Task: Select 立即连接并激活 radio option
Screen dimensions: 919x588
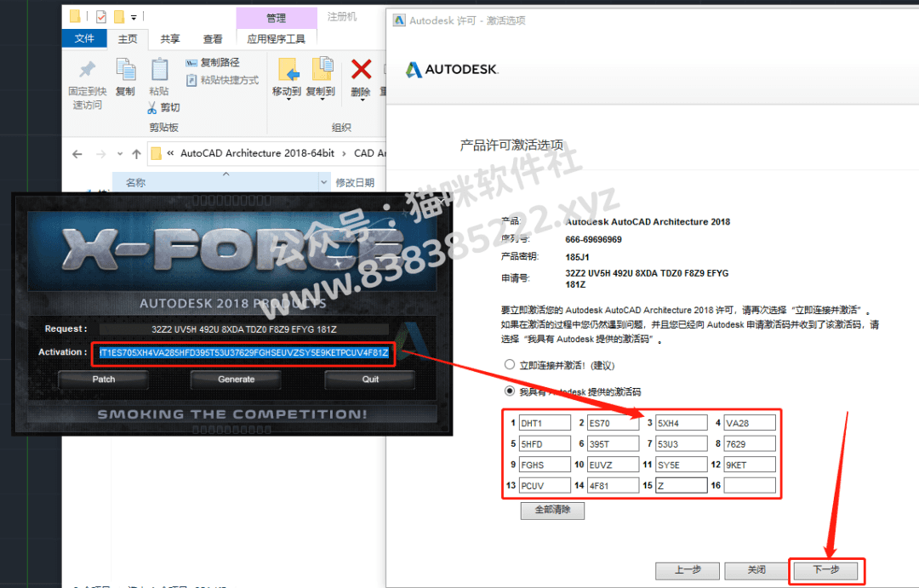Action: (x=510, y=365)
